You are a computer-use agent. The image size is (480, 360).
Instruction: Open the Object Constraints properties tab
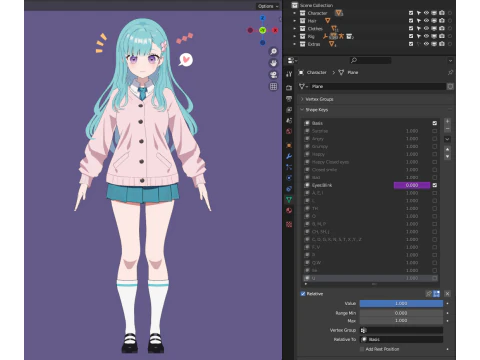coord(289,189)
